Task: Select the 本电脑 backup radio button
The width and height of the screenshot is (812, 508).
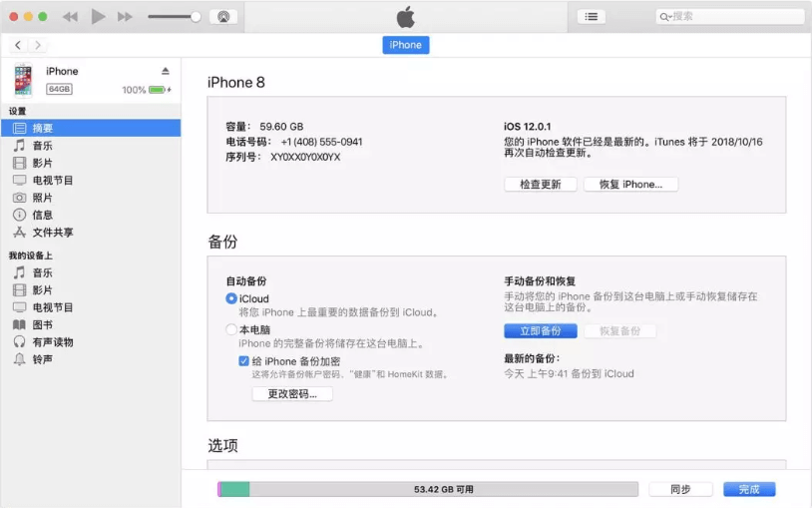Action: (231, 329)
